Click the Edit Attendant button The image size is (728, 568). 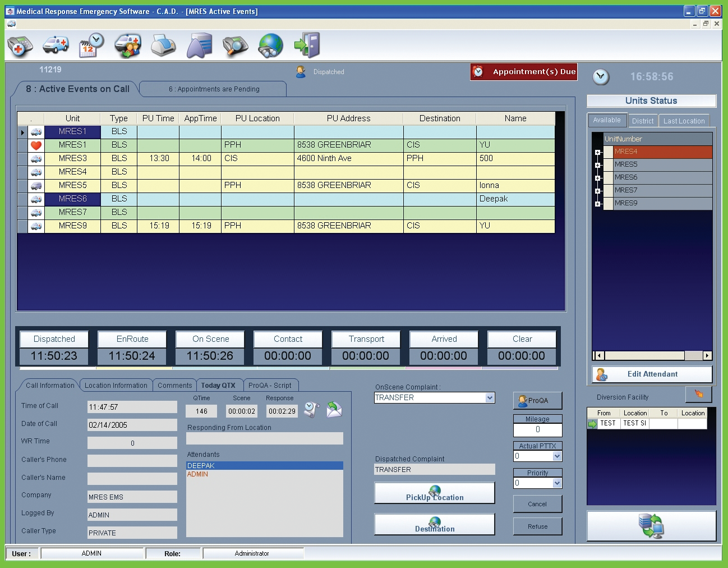tap(652, 374)
